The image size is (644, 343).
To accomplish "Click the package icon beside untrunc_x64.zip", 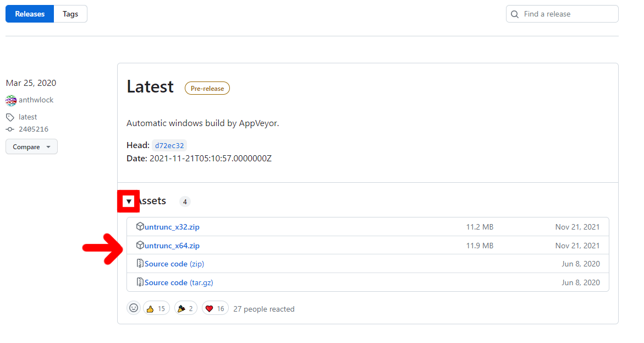I will (x=140, y=245).
